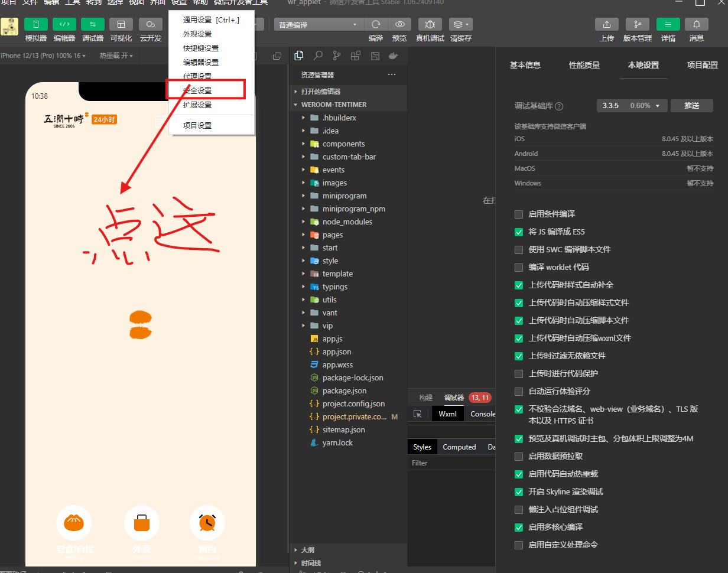This screenshot has height=573, width=728.
Task: Open the explorer files icon in sidebar
Action: pos(299,56)
